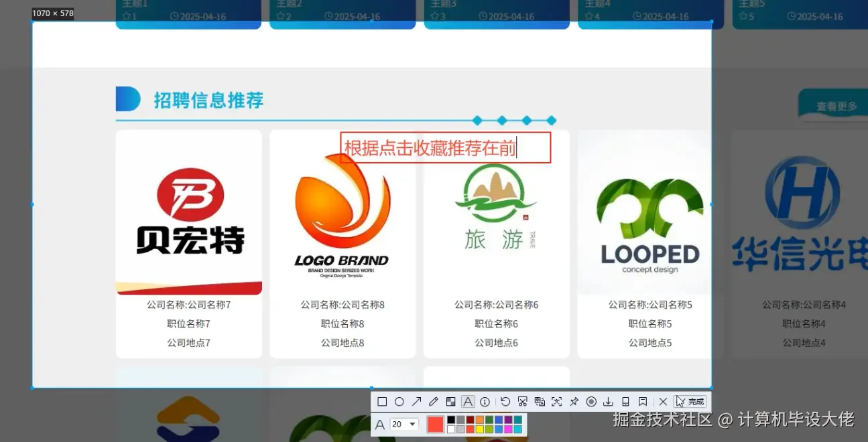Copy the screenshot to clipboard
The height and width of the screenshot is (442, 868).
tap(540, 401)
